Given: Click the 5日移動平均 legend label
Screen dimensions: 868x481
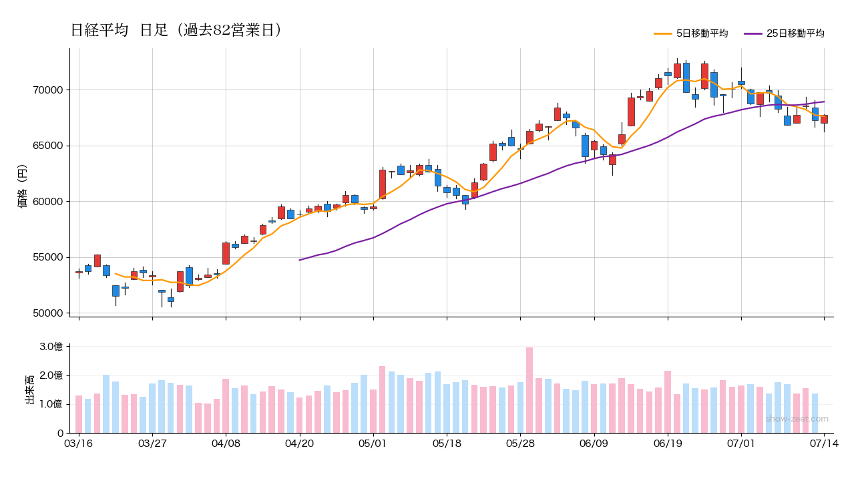Looking at the screenshot, I should click(702, 33).
